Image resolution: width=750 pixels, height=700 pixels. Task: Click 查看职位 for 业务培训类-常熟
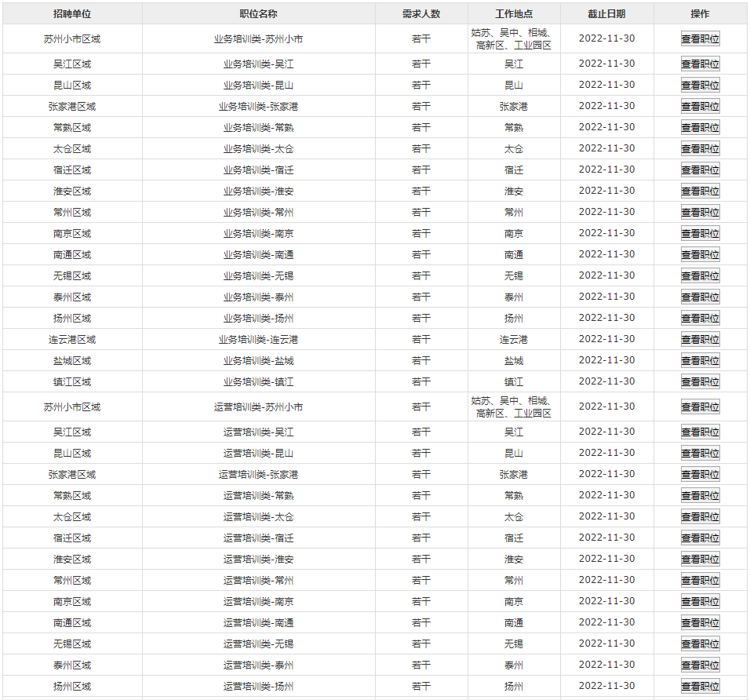pos(701,127)
